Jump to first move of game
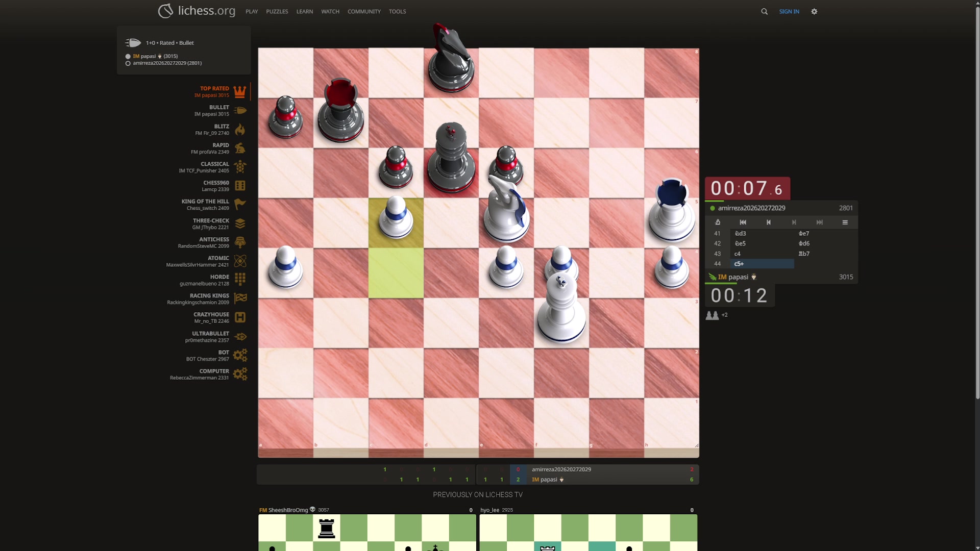The height and width of the screenshot is (551, 980). tap(743, 222)
